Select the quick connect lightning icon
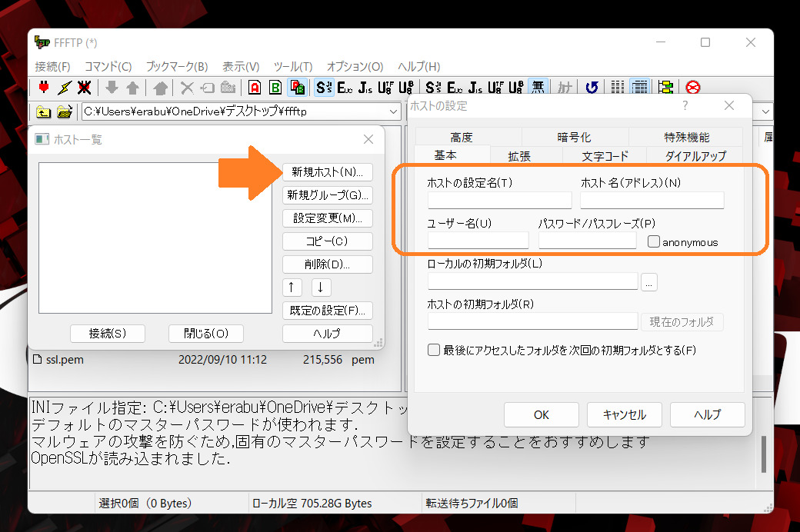 click(x=64, y=87)
